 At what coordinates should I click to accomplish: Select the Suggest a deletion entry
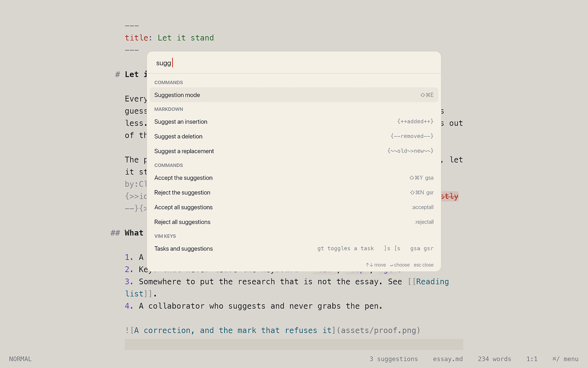coord(294,136)
